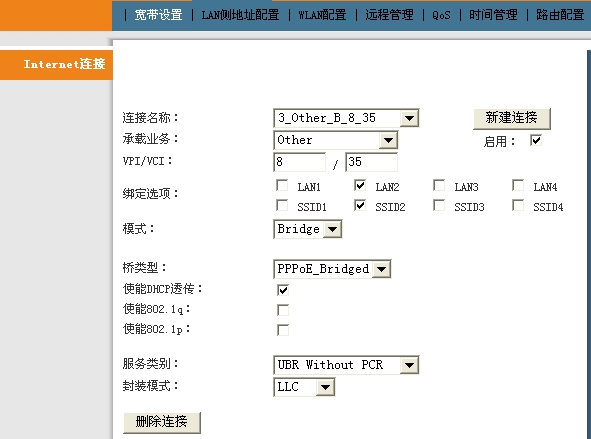Open the 时间管理 tab
This screenshot has height=439, width=591.
click(x=493, y=15)
